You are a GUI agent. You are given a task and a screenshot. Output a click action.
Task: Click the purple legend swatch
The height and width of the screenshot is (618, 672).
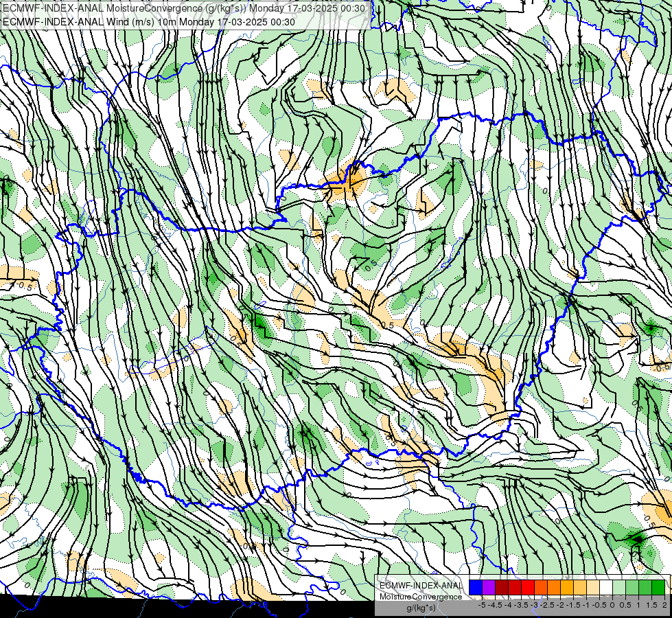(489, 587)
